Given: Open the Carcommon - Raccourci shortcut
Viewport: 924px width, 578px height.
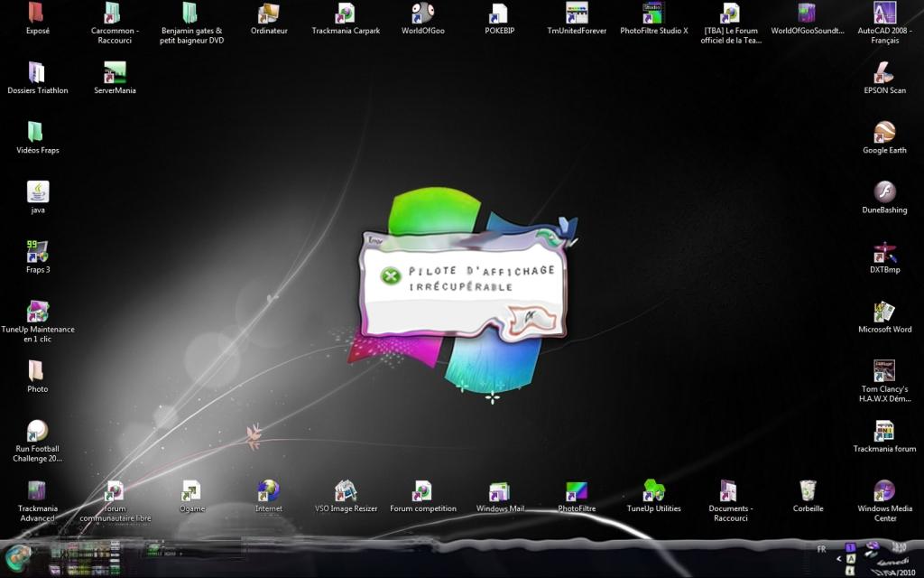Looking at the screenshot, I should 115,14.
